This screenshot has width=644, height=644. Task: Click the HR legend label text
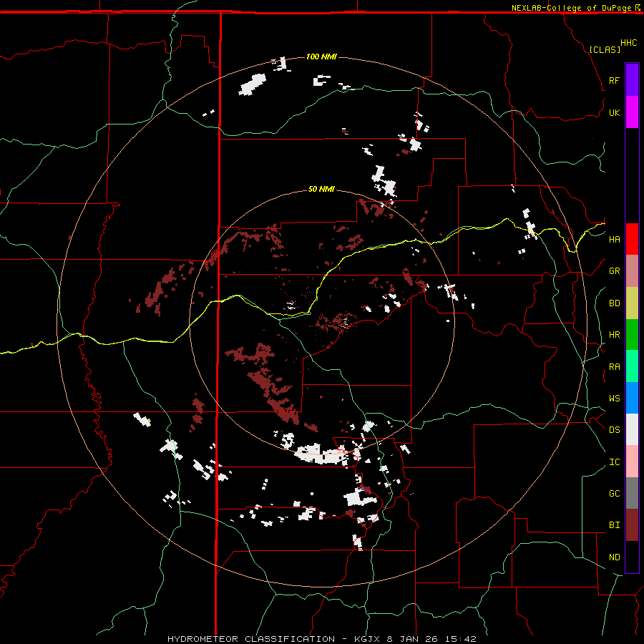point(614,335)
